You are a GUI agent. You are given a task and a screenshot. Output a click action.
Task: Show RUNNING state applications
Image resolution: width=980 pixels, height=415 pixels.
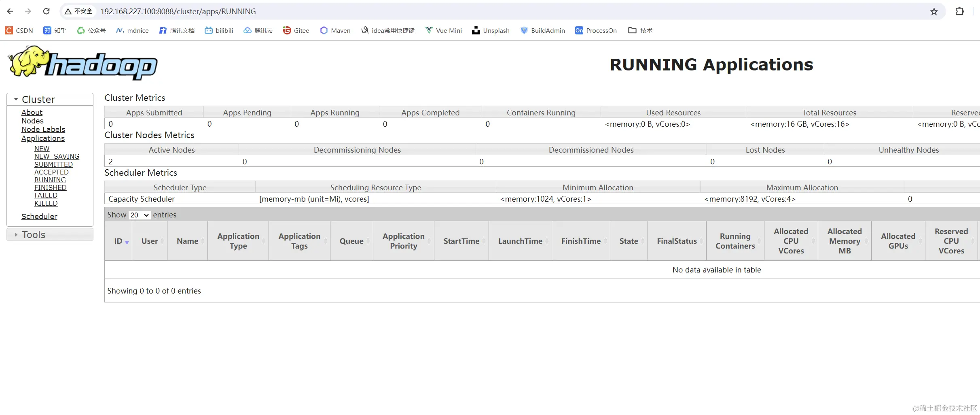click(50, 180)
